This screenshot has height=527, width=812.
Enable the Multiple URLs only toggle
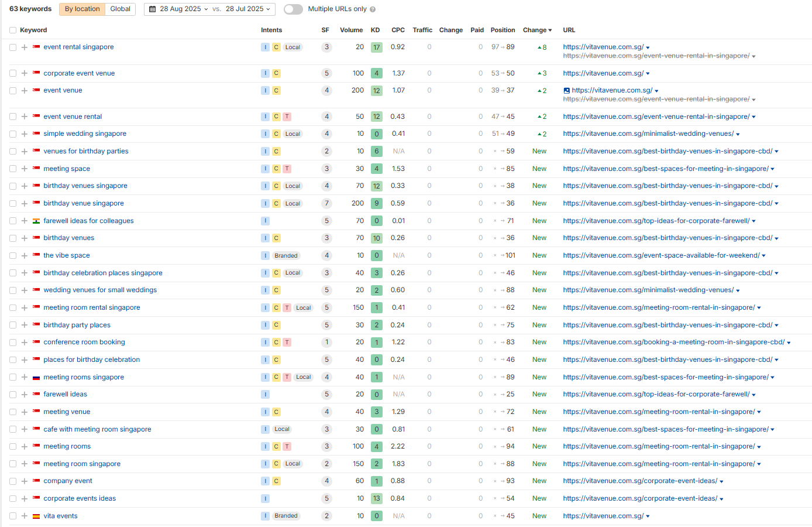(x=293, y=9)
